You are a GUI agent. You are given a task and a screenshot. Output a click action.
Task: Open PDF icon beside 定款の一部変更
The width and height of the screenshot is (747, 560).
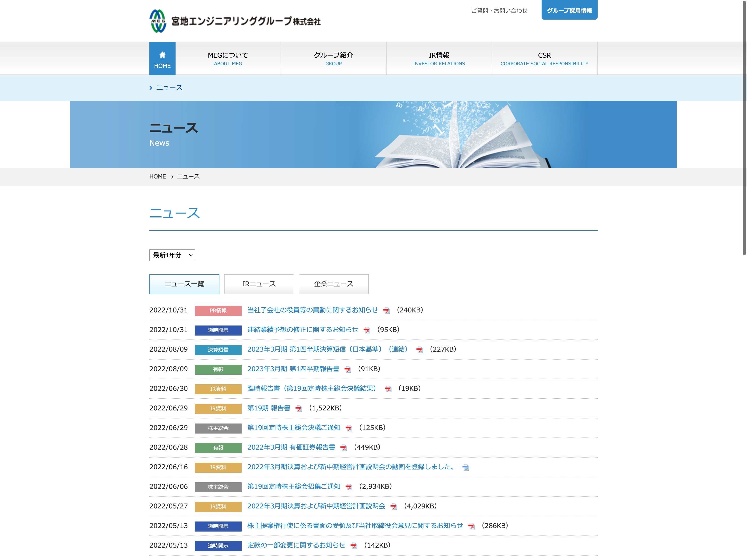pyautogui.click(x=354, y=546)
